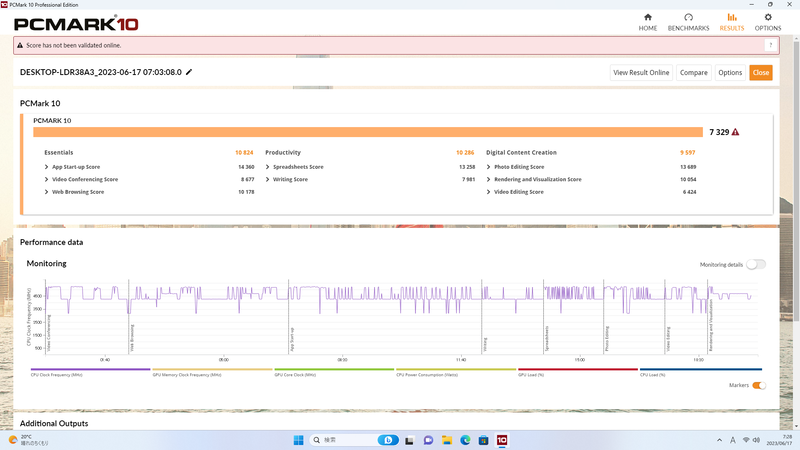Click the IME input mode A indicator
The image size is (800, 450).
(x=733, y=440)
